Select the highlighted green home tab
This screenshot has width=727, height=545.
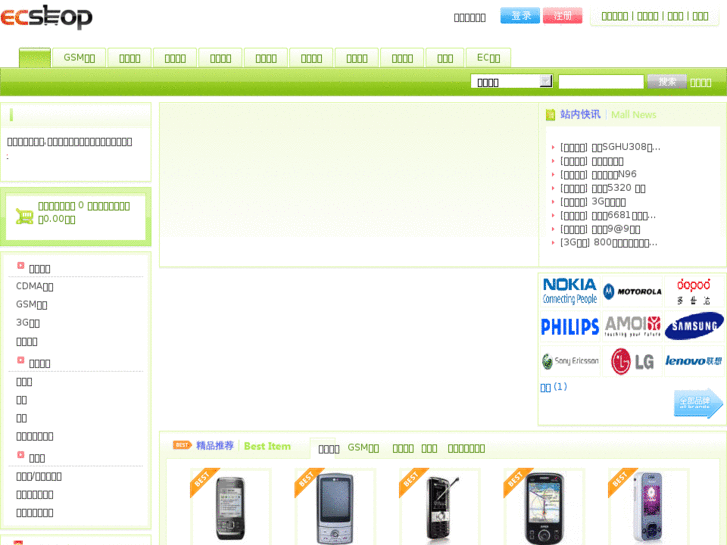[35, 58]
